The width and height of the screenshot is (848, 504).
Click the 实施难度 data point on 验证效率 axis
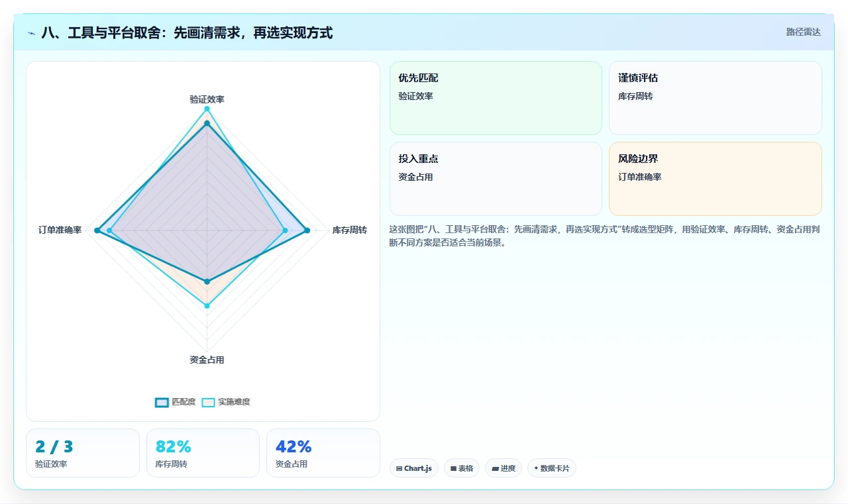click(x=207, y=109)
